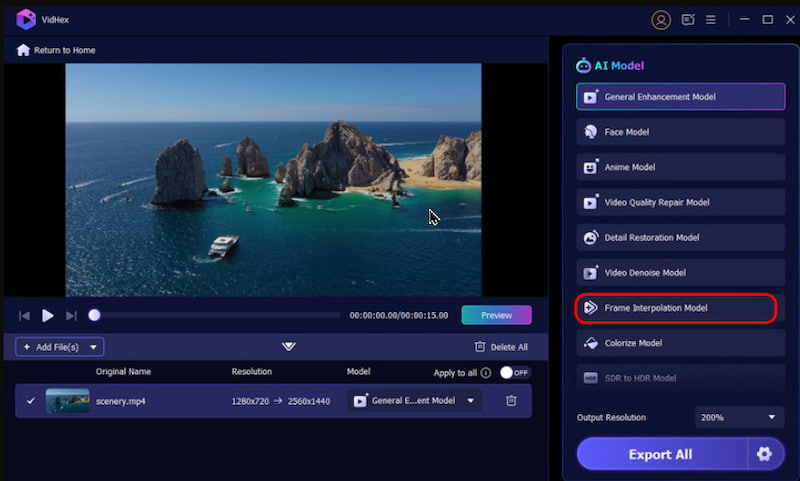The width and height of the screenshot is (800, 481).
Task: Open export settings gear icon
Action: [765, 454]
